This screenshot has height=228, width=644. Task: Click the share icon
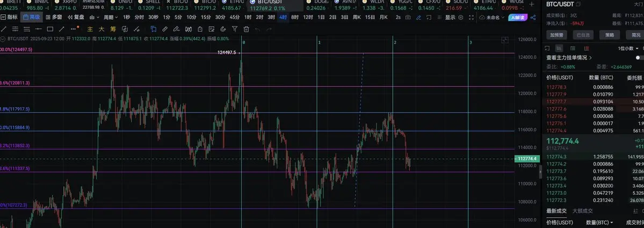point(533,17)
